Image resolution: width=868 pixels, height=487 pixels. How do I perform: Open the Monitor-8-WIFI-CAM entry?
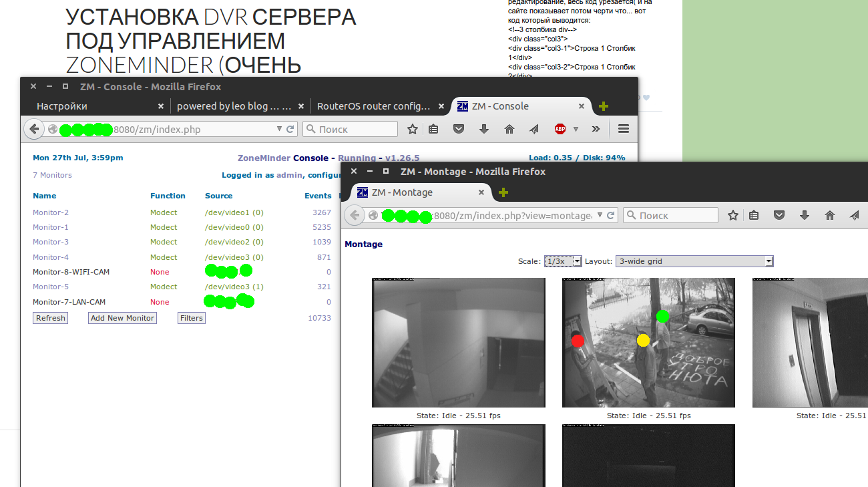(71, 272)
